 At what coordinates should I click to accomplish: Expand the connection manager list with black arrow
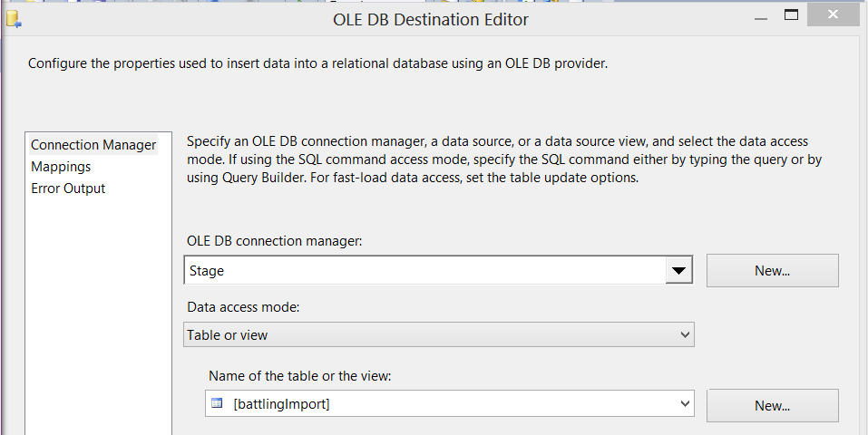click(678, 270)
